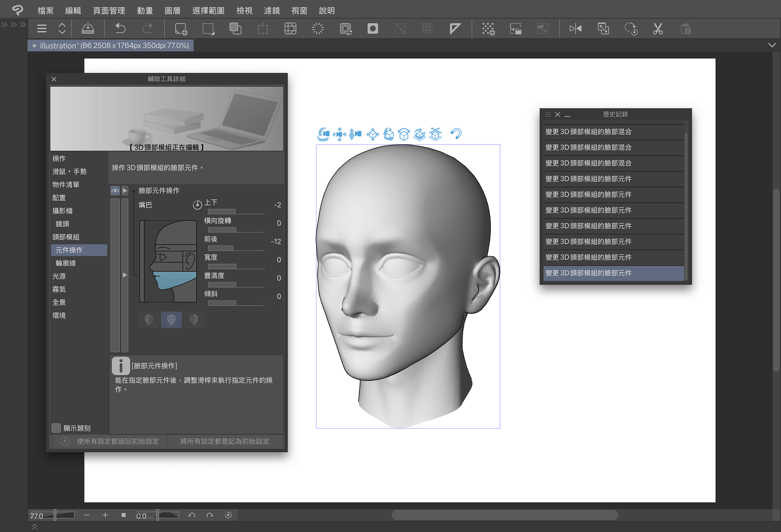This screenshot has height=532, width=781.
Task: Open the 圖層 menu
Action: [x=172, y=11]
